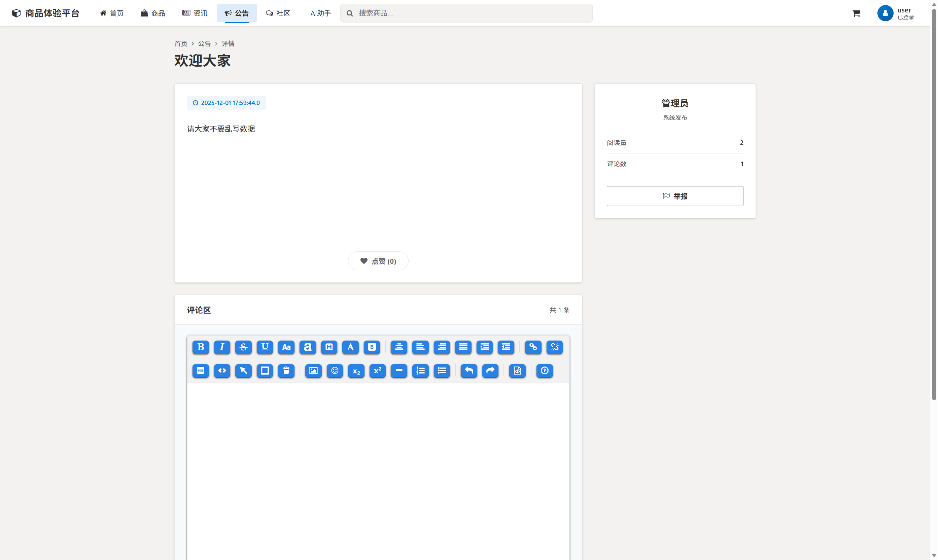Insert an ordered list

coord(420,371)
